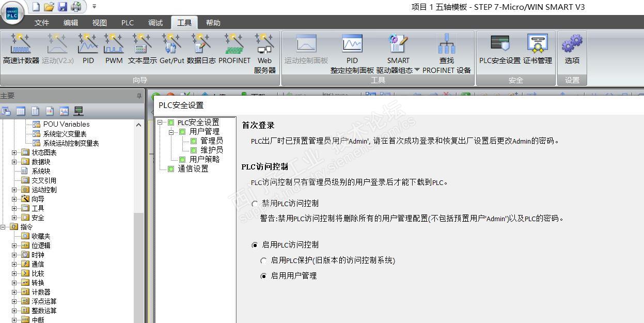Open the 文件 menu tab

(42, 23)
